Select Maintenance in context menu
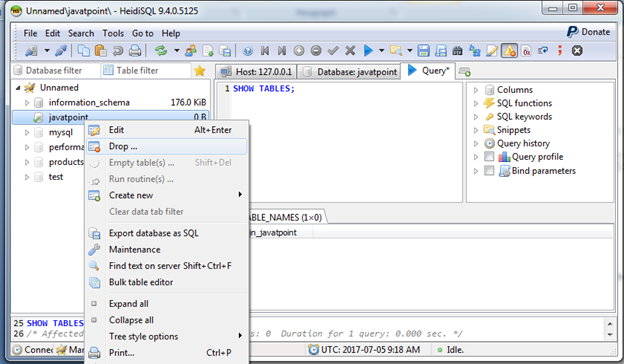The height and width of the screenshot is (364, 624). point(167,249)
